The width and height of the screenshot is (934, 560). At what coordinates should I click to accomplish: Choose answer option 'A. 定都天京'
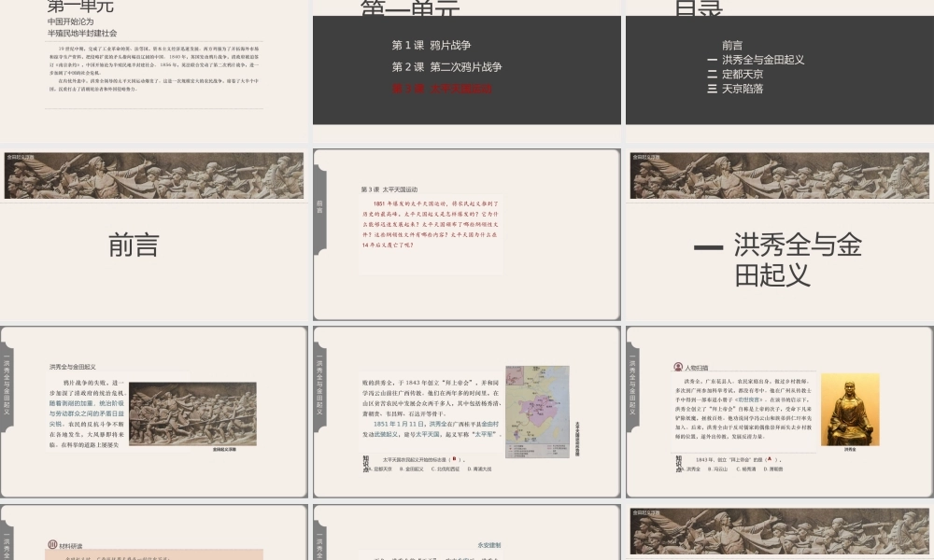point(380,469)
